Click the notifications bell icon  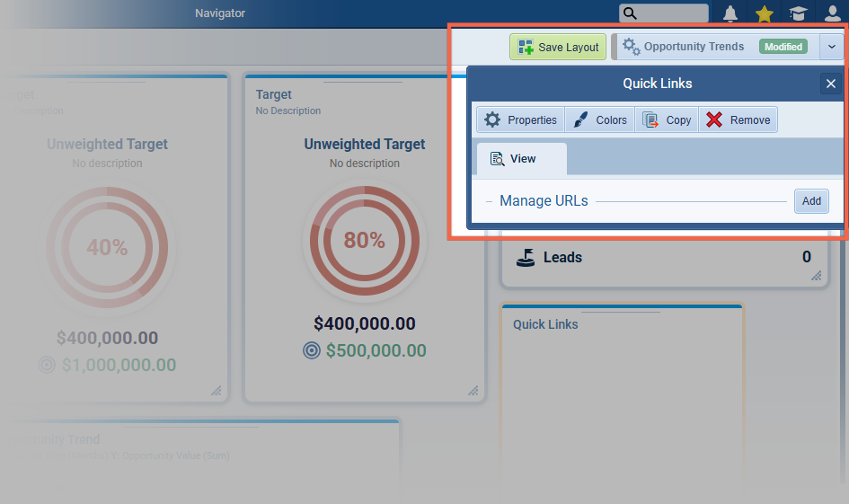[730, 13]
